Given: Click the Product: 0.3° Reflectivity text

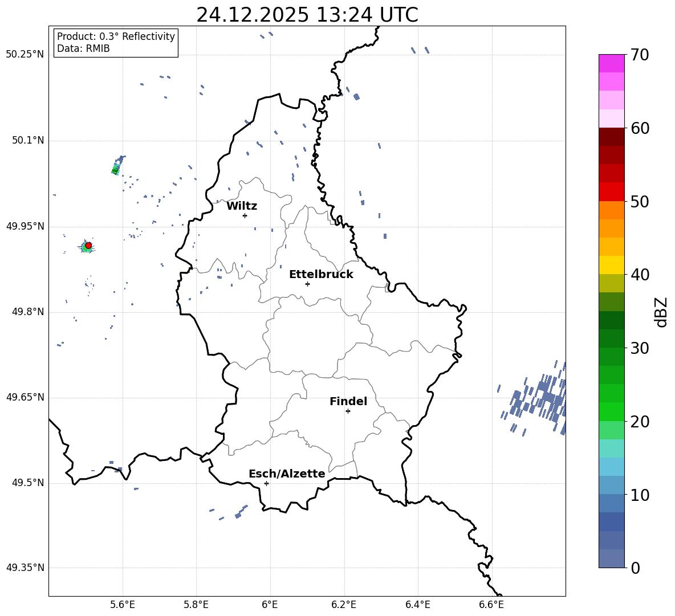Looking at the screenshot, I should (116, 36).
